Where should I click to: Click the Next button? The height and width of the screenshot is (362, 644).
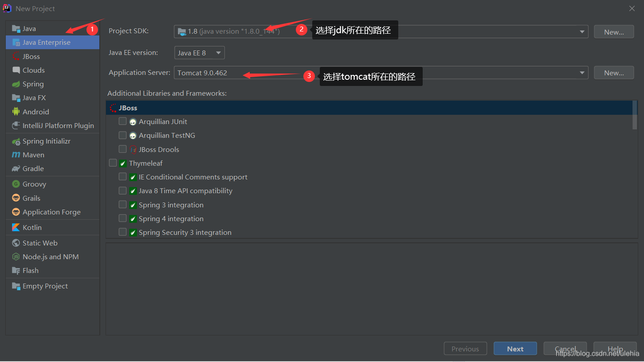pyautogui.click(x=515, y=349)
